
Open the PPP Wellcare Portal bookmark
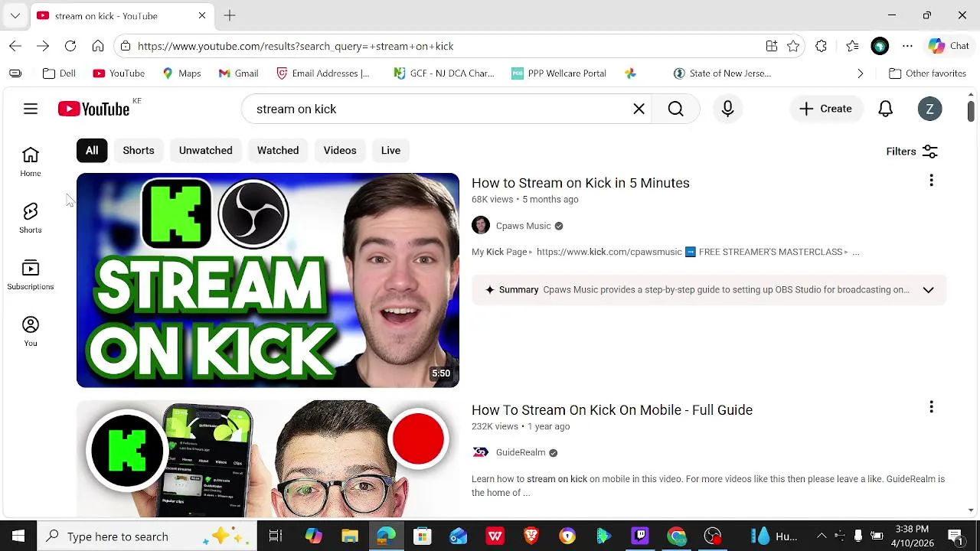tap(559, 73)
